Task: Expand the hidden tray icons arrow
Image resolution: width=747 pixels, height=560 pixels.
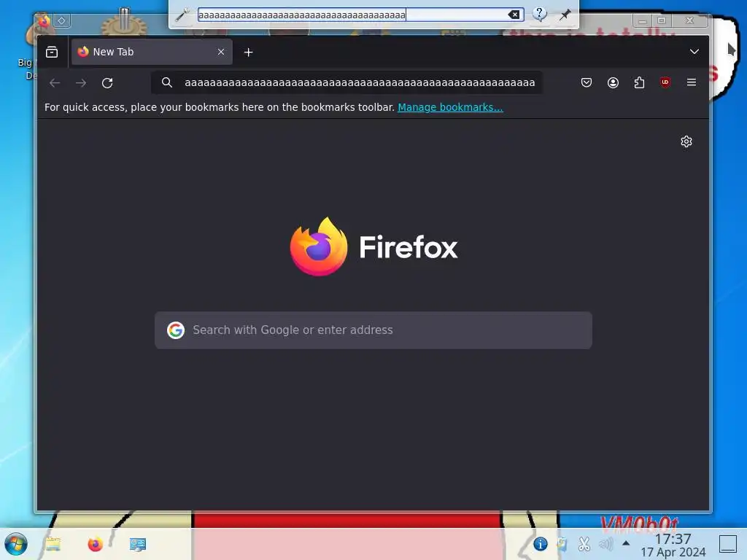Action: (626, 543)
